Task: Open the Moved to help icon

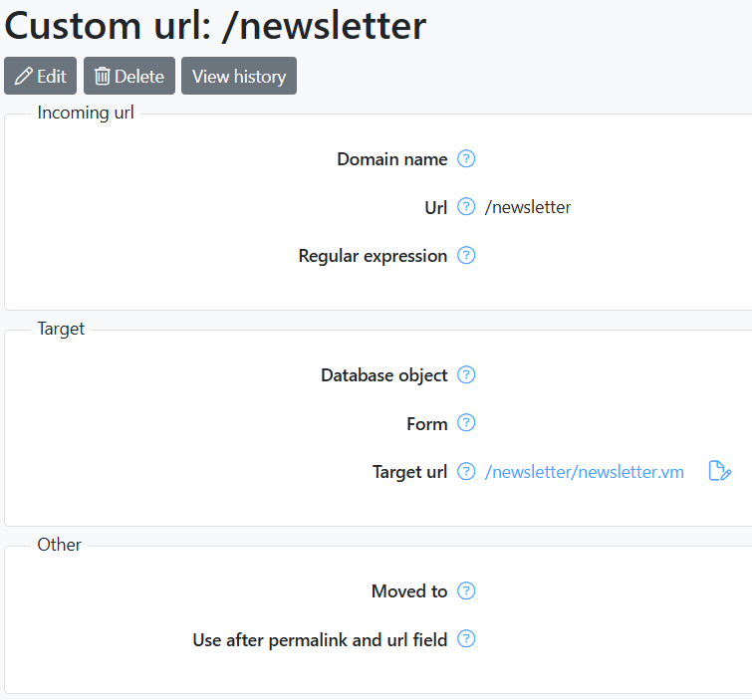Action: (466, 591)
